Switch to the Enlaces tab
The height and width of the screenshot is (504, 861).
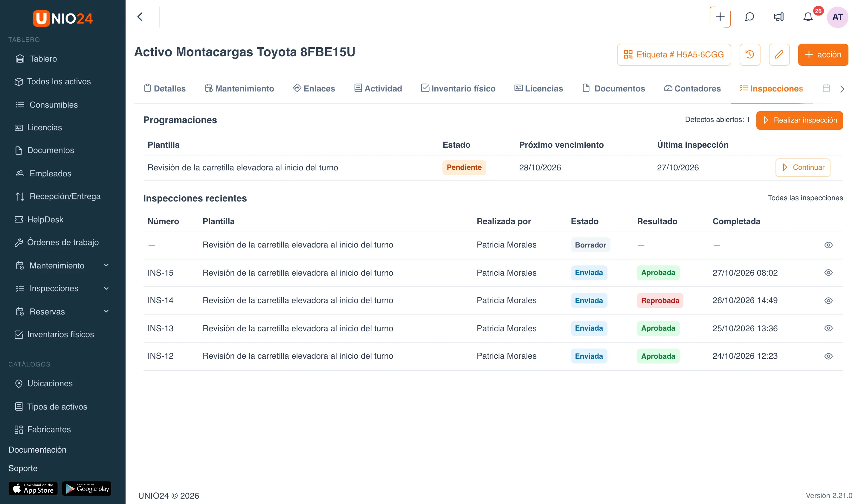click(314, 88)
